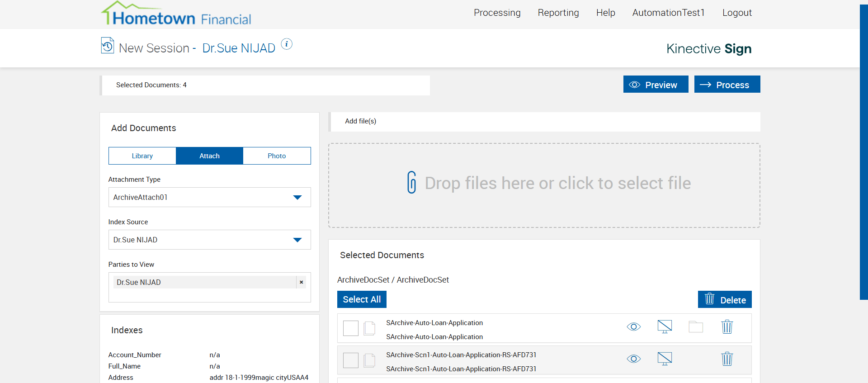Open the session info icon
Viewport: 868px width, 383px height.
pos(287,44)
